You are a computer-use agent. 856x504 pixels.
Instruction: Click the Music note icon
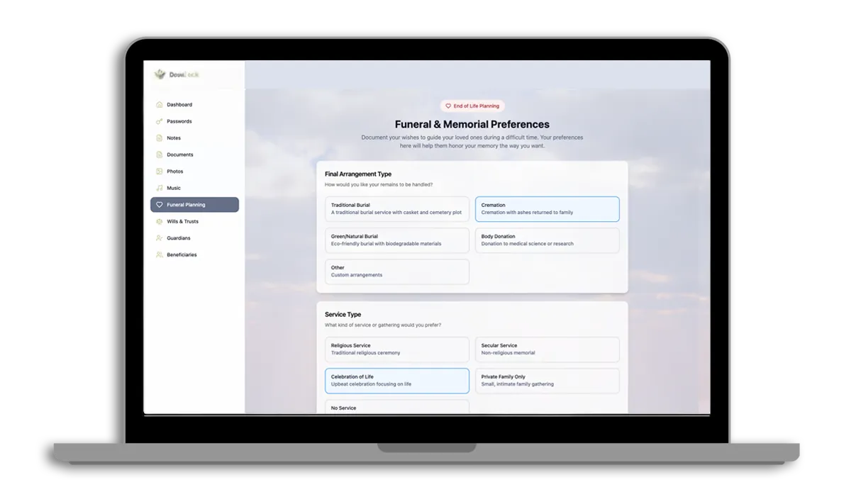(160, 188)
